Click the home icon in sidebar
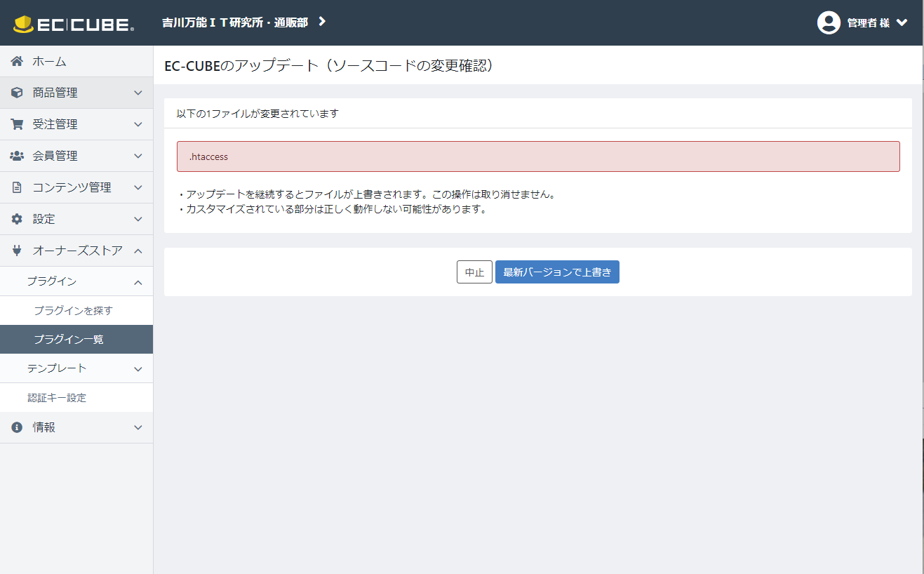 tap(18, 62)
